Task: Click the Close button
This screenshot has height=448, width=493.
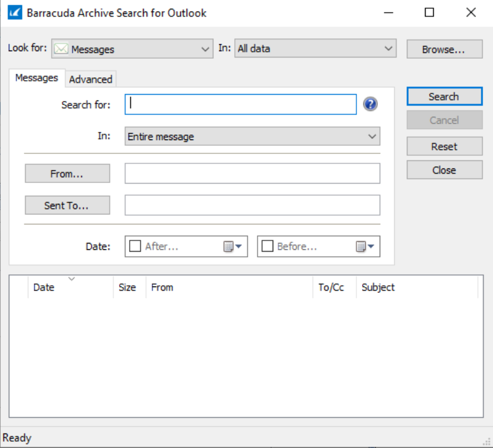Action: [x=444, y=170]
